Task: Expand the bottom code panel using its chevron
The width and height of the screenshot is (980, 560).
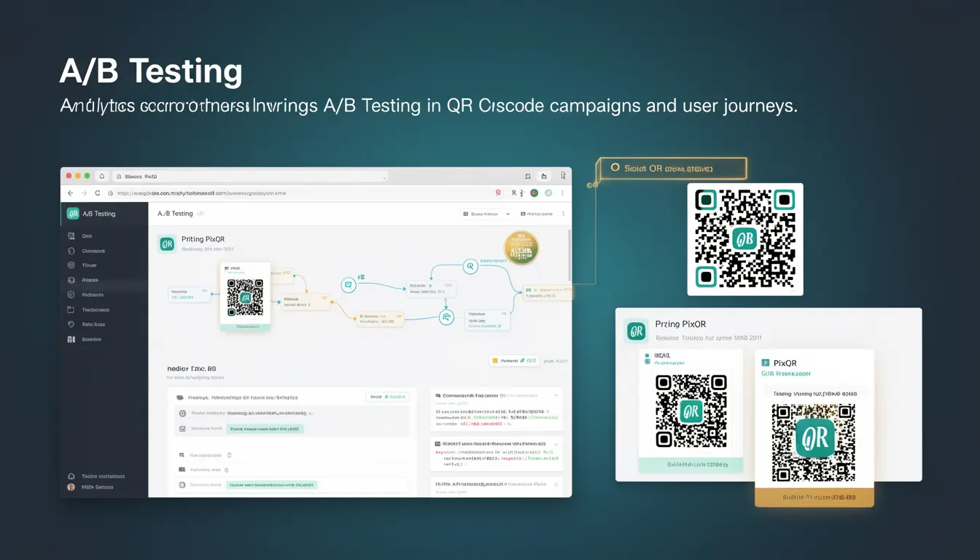Action: click(556, 483)
